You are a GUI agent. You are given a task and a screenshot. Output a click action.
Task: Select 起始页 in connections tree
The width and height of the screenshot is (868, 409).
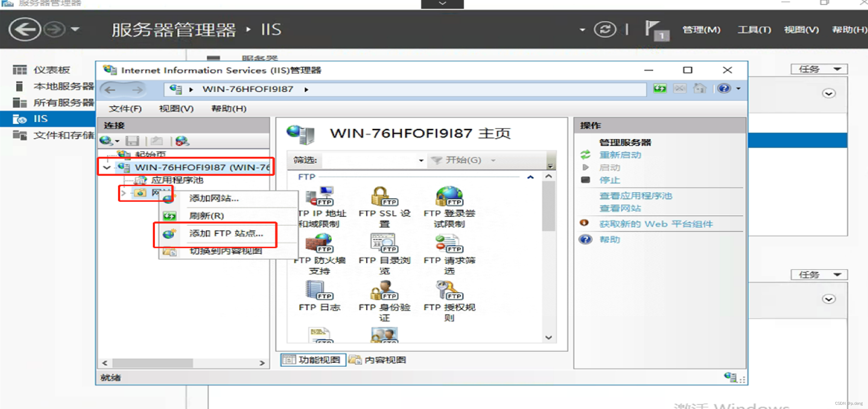pyautogui.click(x=150, y=154)
